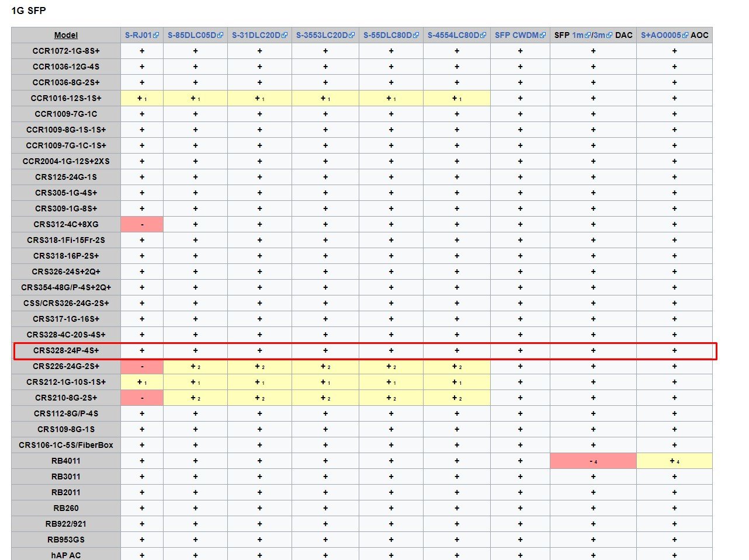Click the CCR2004-1G-12S+2XS row label
Screen dimensions: 749x560
coord(66,161)
